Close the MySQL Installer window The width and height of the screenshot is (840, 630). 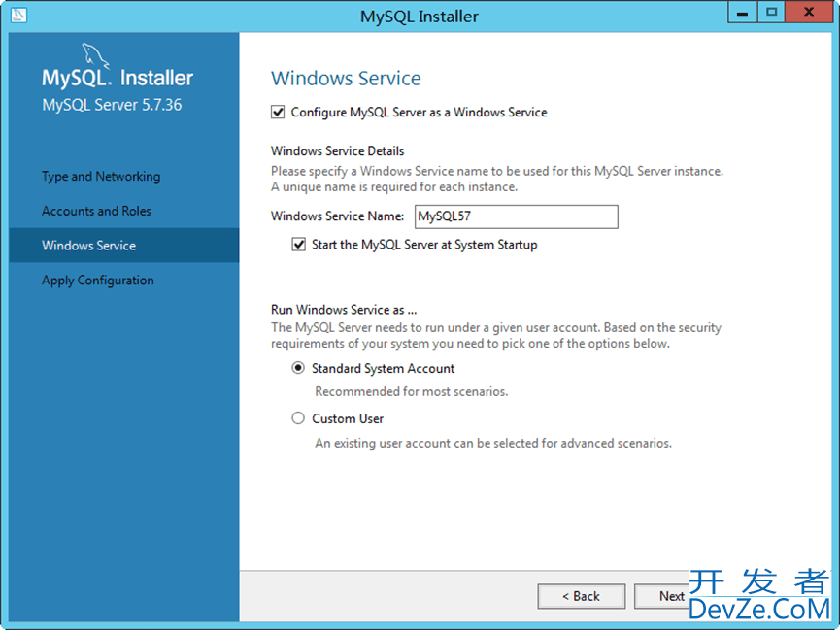pyautogui.click(x=809, y=13)
